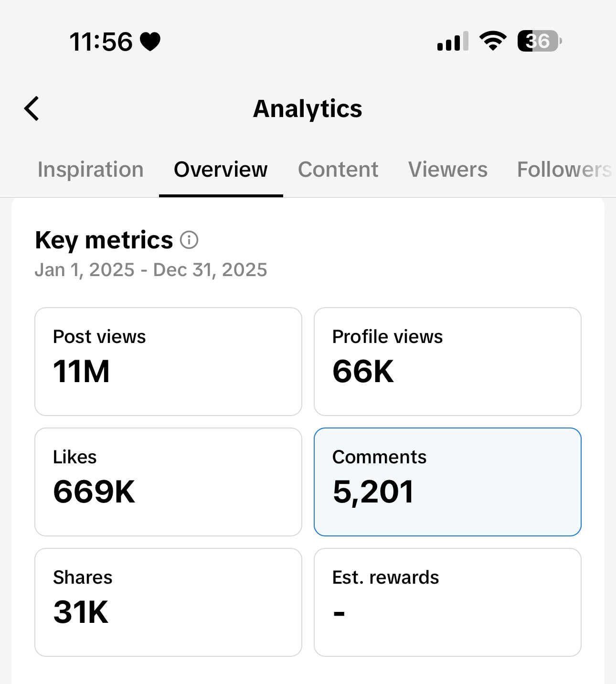The width and height of the screenshot is (616, 684).
Task: Select the Post views metric card
Action: (168, 361)
